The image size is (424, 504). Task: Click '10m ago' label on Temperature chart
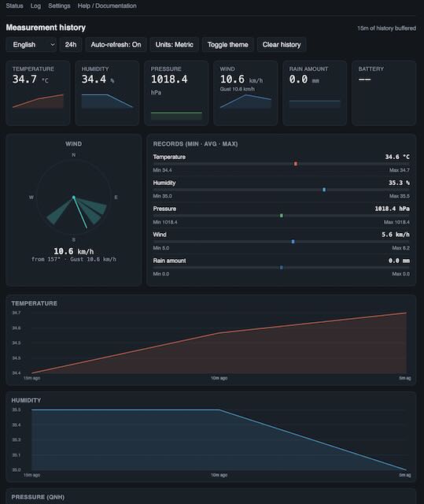[x=219, y=378]
